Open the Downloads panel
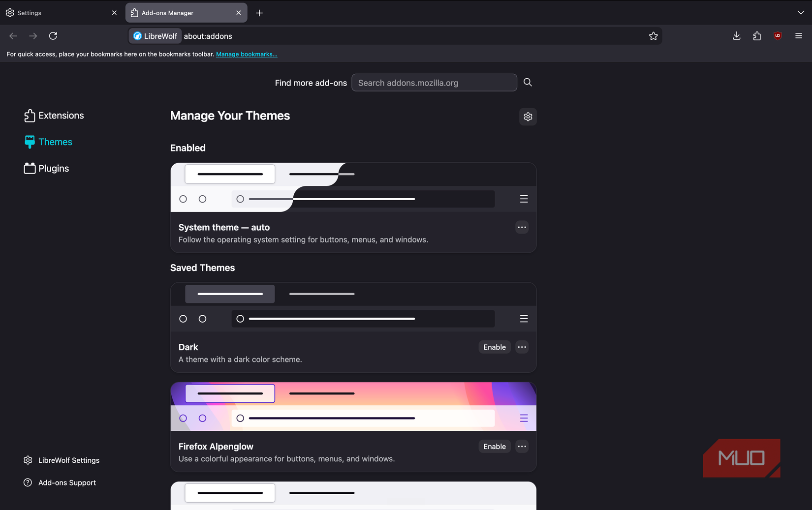 point(736,36)
